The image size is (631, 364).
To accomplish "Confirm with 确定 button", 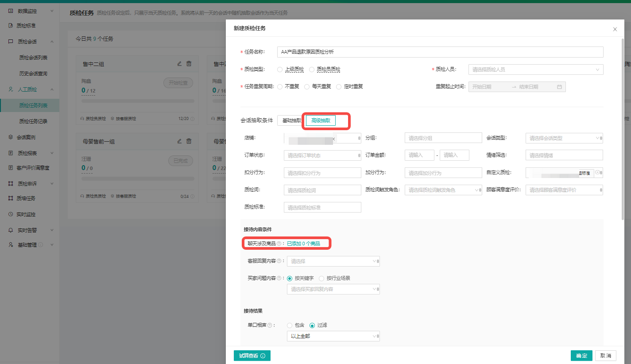I will (581, 356).
